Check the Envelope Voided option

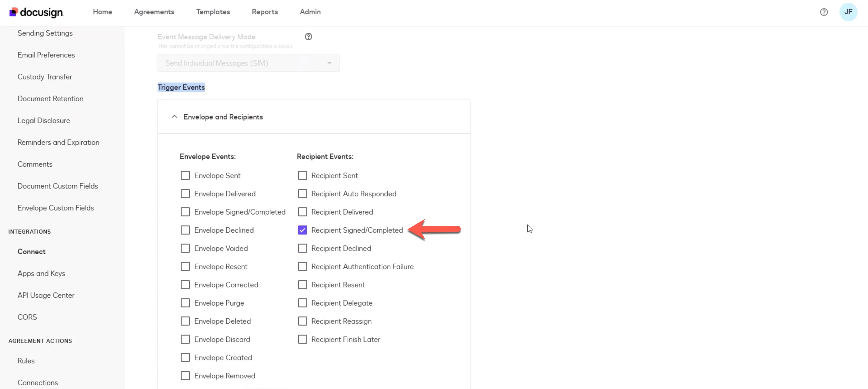(185, 248)
